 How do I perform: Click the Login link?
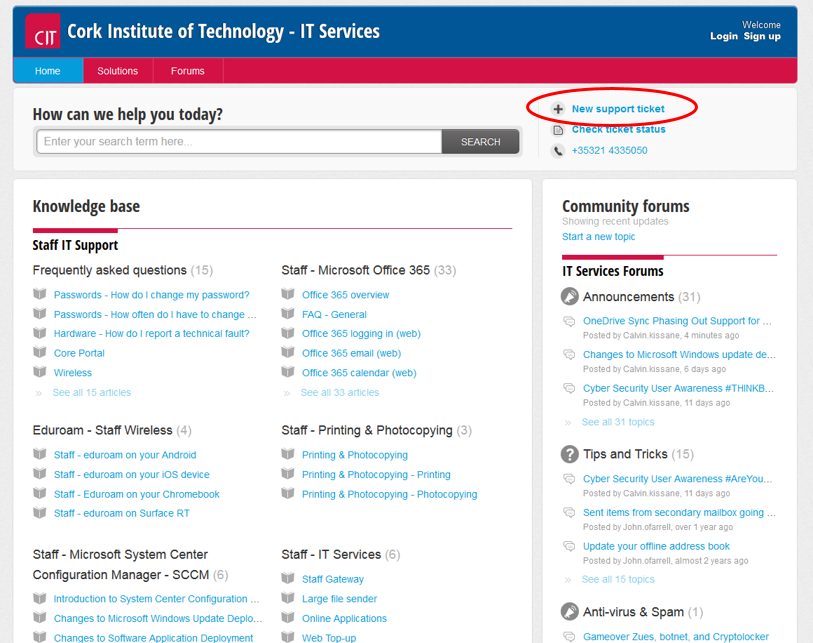pyautogui.click(x=724, y=36)
